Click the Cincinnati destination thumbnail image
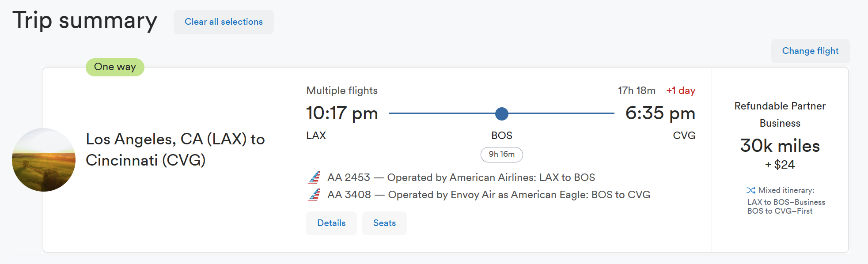The image size is (868, 264). (x=44, y=160)
